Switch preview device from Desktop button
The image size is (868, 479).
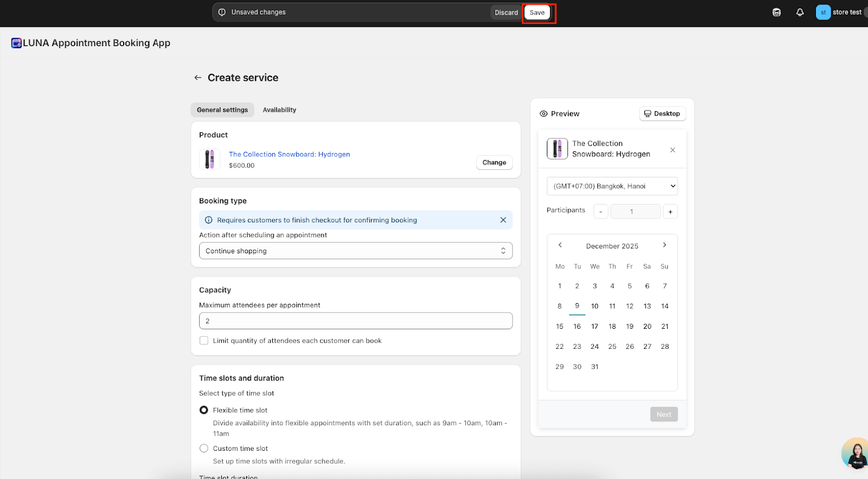coord(662,113)
